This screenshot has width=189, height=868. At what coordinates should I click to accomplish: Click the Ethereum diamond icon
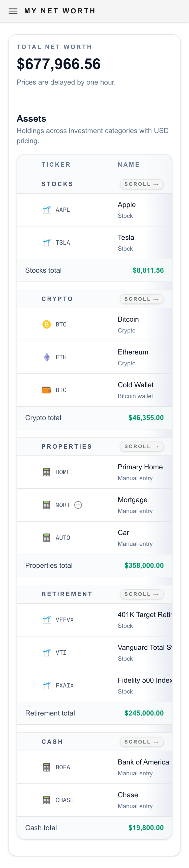click(46, 357)
